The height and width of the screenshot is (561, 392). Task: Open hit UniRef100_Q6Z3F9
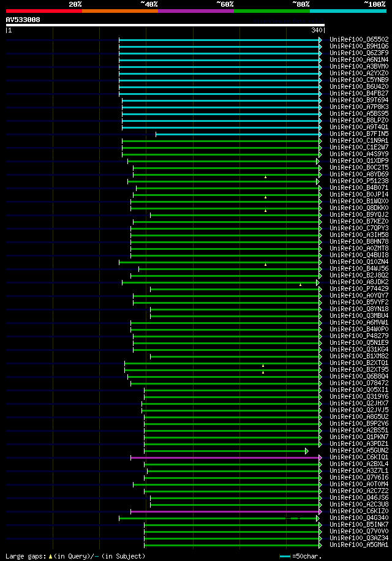point(359,53)
